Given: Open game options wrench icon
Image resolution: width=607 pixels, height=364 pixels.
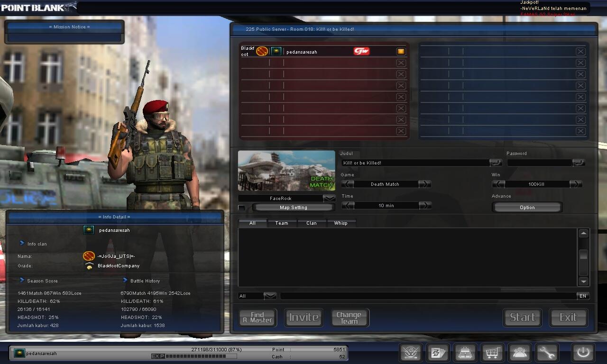Looking at the screenshot, I should [x=547, y=353].
